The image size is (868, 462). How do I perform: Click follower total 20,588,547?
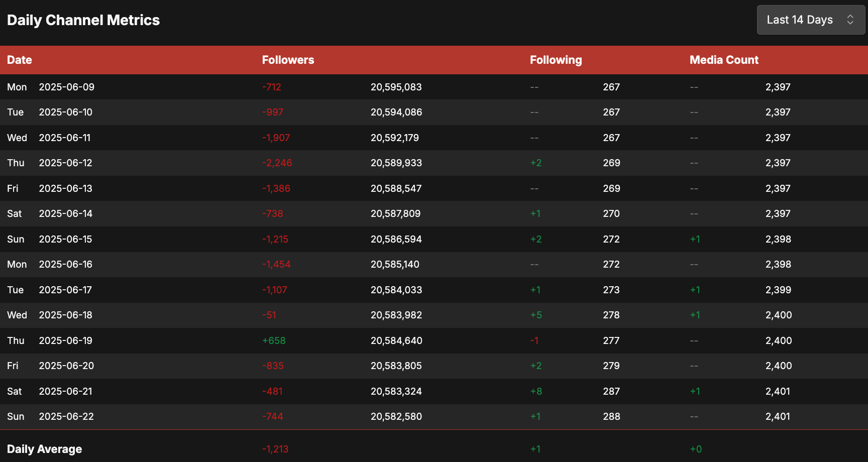[396, 189]
